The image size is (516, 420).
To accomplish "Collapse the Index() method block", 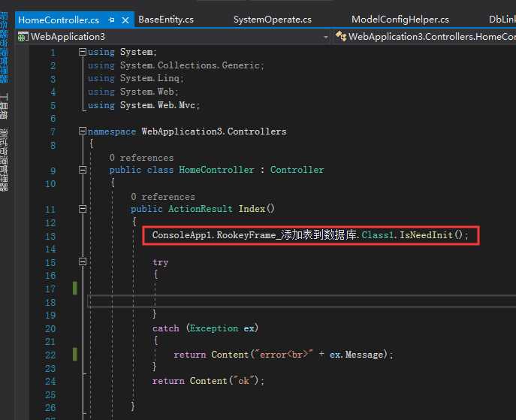I will click(83, 209).
